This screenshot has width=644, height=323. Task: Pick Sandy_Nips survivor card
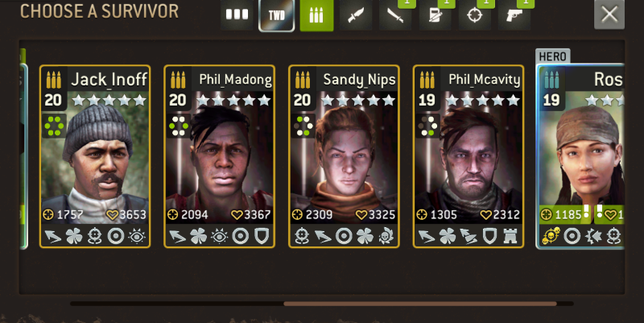[x=344, y=156]
